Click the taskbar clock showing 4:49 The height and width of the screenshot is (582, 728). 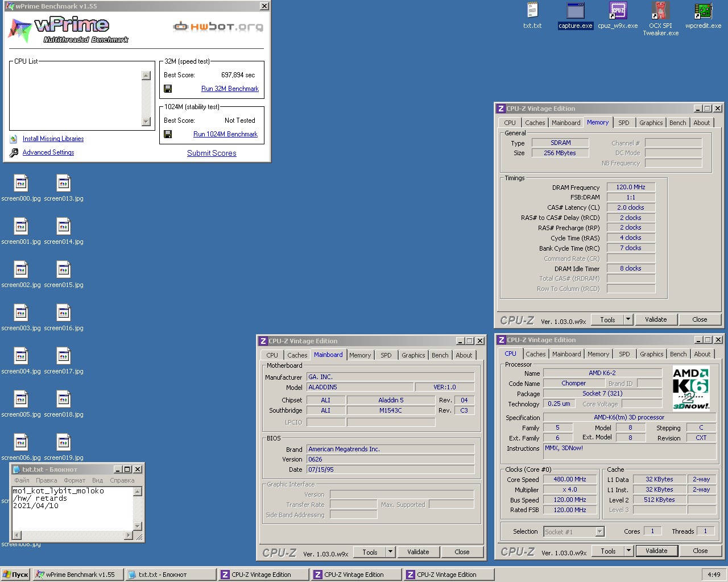(714, 575)
